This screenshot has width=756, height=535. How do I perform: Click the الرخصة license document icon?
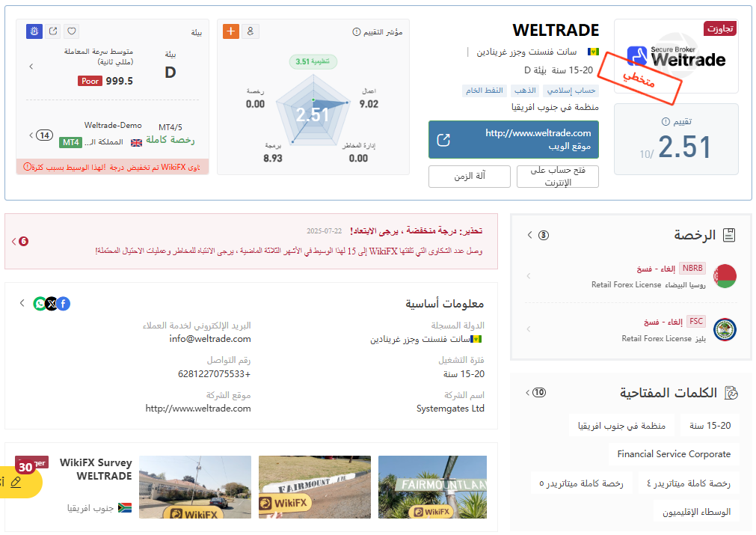tap(730, 235)
